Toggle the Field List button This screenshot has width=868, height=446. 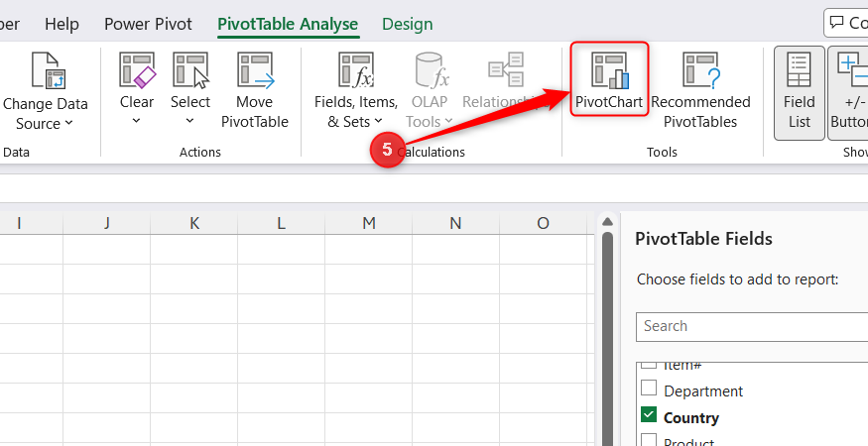800,92
